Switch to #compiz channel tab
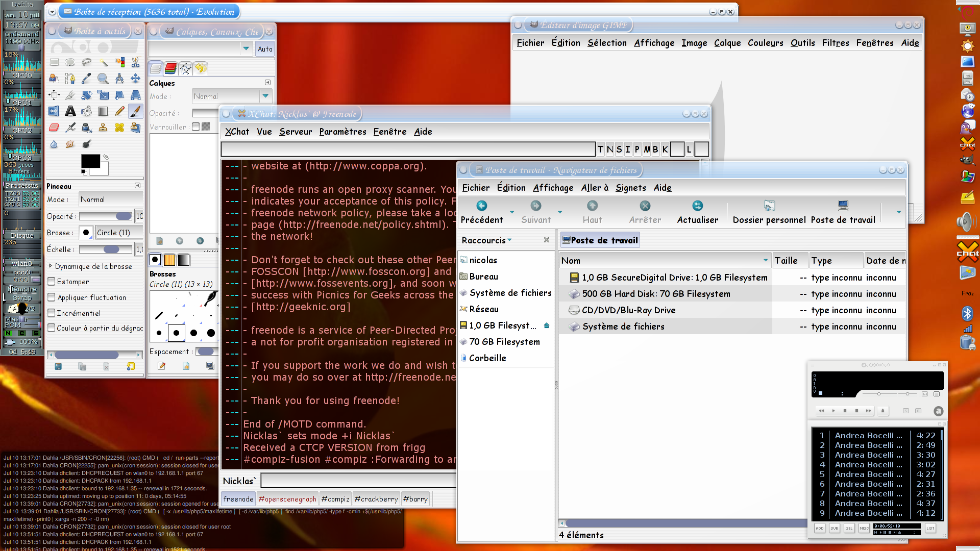980x551 pixels. [335, 499]
